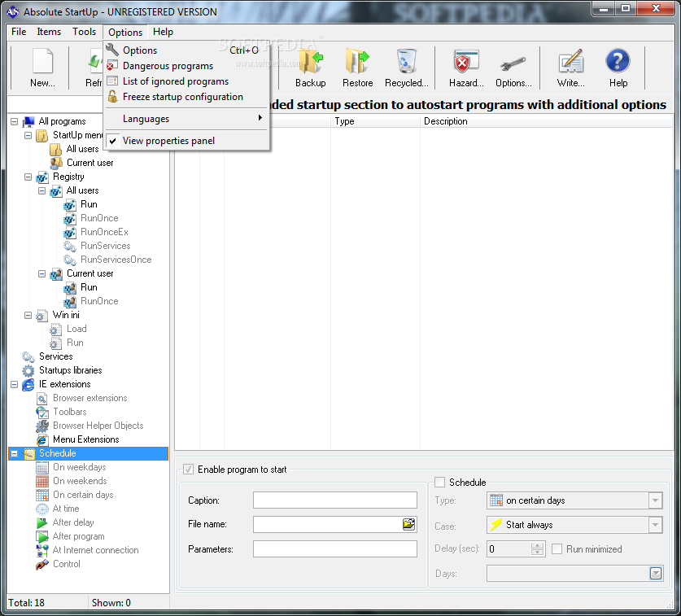Collapse the Win ini node
The width and height of the screenshot is (681, 616).
point(28,316)
